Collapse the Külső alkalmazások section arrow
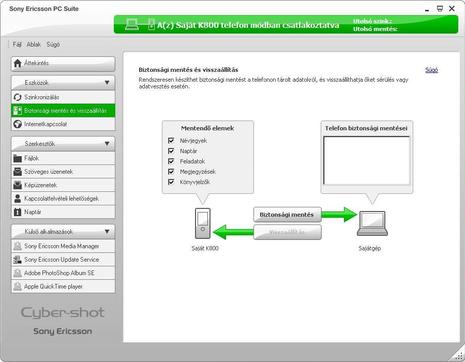This screenshot has width=465, height=362. pos(107,231)
